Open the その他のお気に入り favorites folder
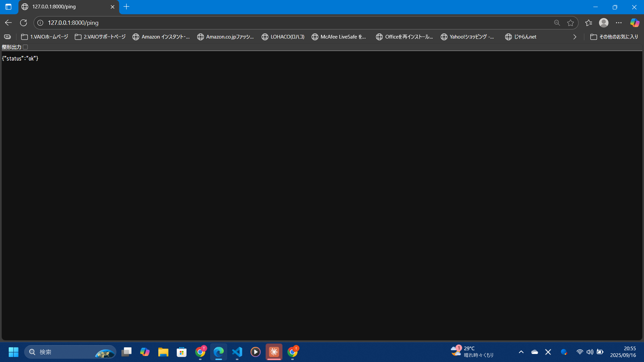The image size is (644, 362). click(614, 37)
